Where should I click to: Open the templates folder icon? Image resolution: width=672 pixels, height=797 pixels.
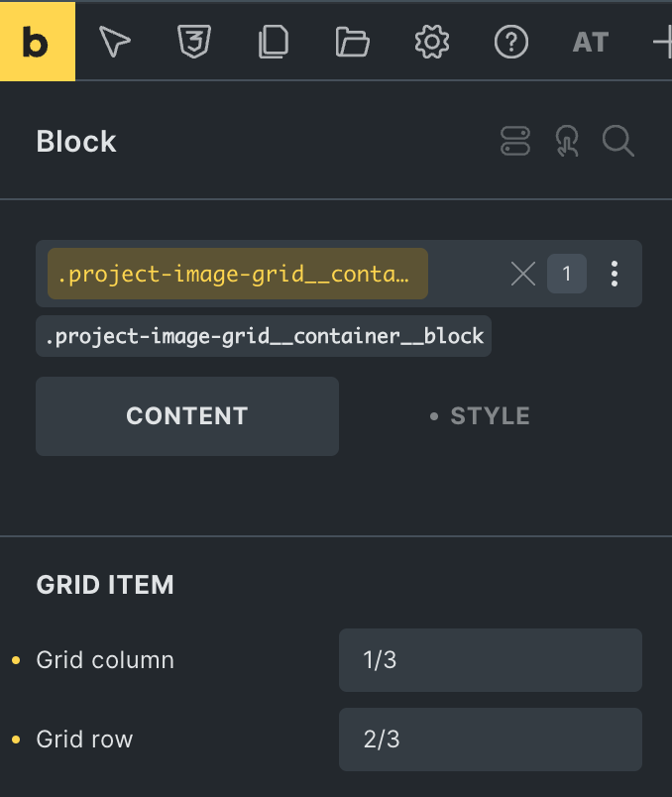click(x=353, y=42)
